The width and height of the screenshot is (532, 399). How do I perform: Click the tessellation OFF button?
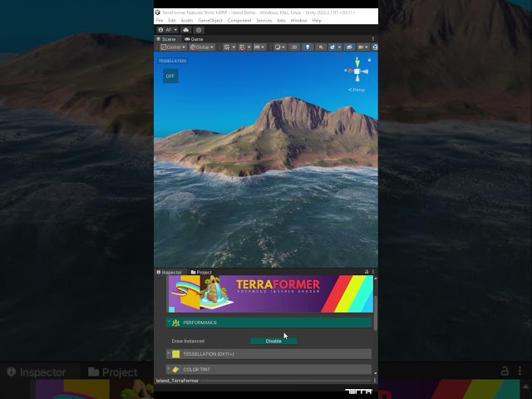[170, 76]
